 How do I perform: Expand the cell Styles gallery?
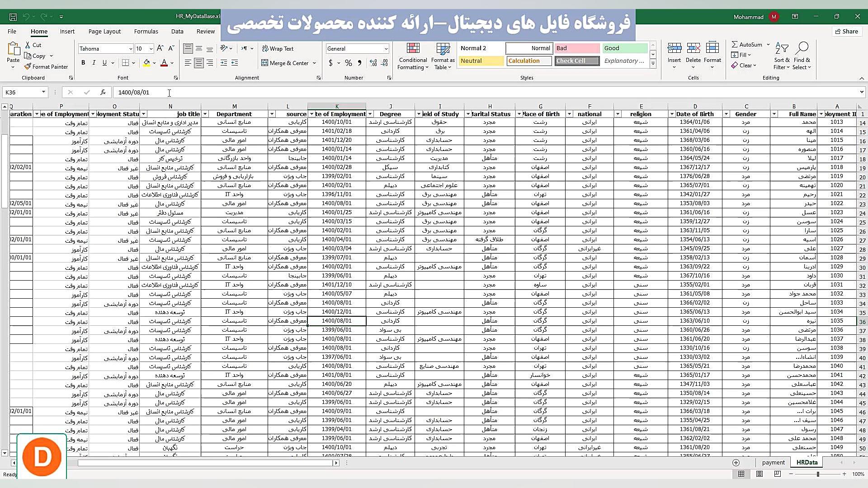pos(653,64)
